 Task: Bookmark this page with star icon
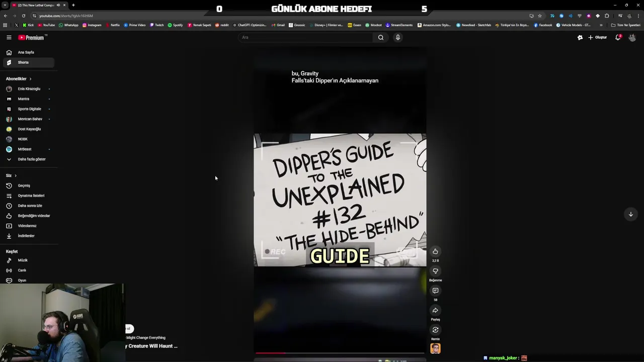tap(540, 16)
